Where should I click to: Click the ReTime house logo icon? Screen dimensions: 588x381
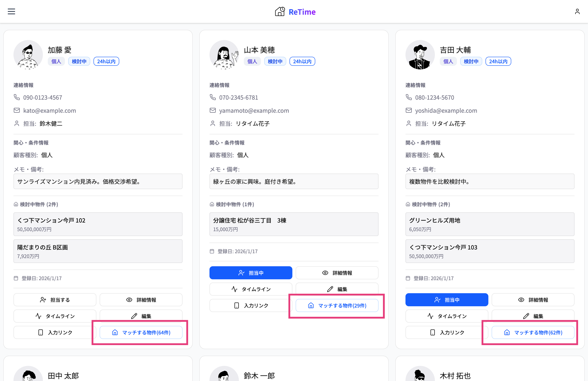(280, 12)
